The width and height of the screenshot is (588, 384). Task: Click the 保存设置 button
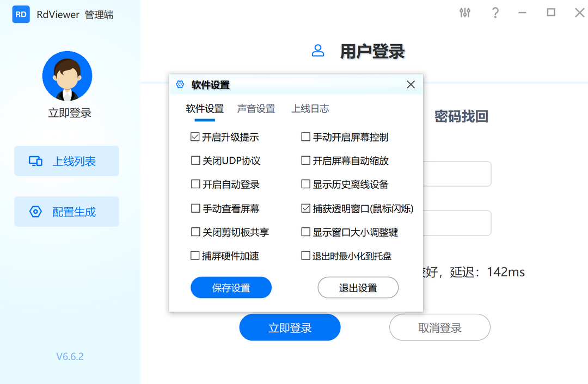(x=231, y=287)
